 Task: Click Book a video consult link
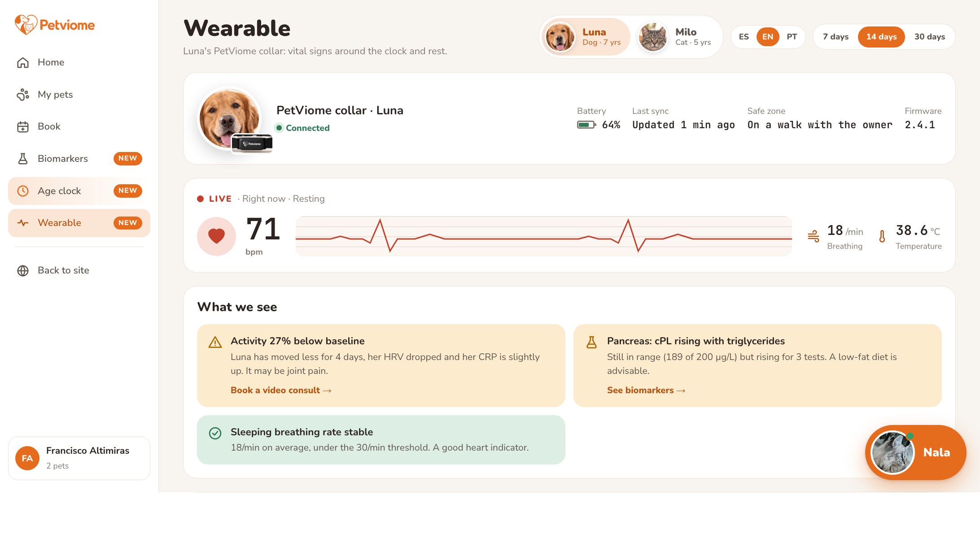coord(281,390)
